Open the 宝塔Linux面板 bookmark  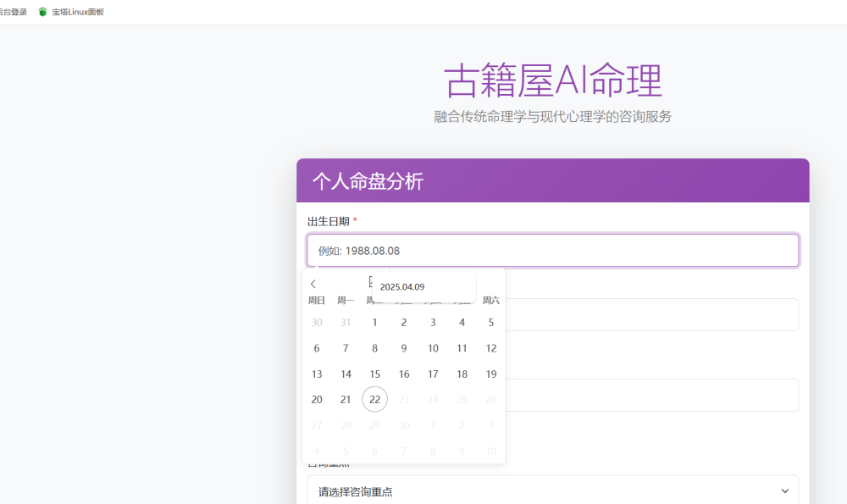point(71,12)
